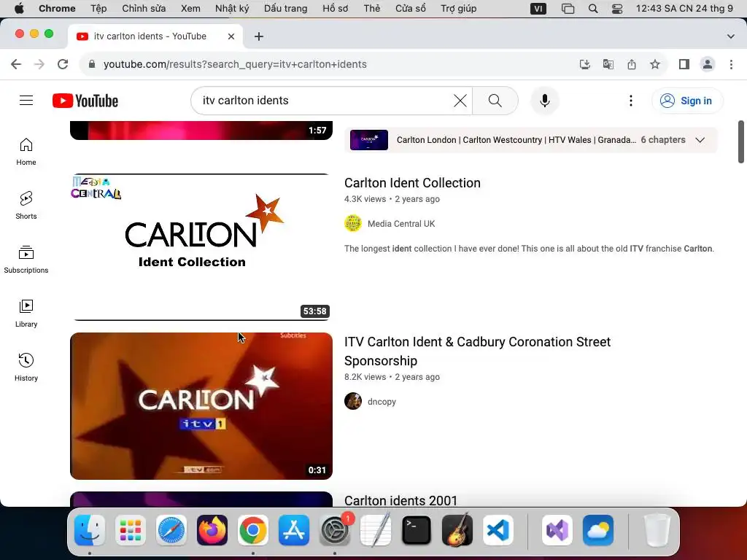
Task: Open ITV Carlton Ident & Cadbury video title
Action: (477, 351)
